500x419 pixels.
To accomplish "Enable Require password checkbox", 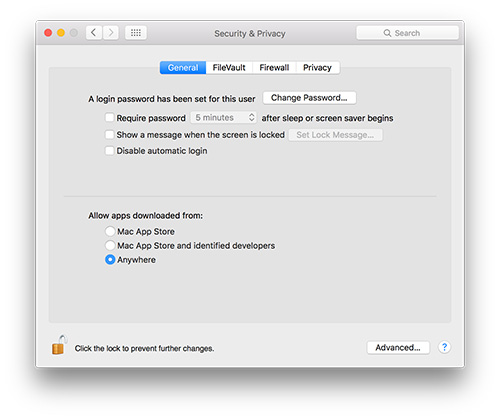I will click(109, 118).
